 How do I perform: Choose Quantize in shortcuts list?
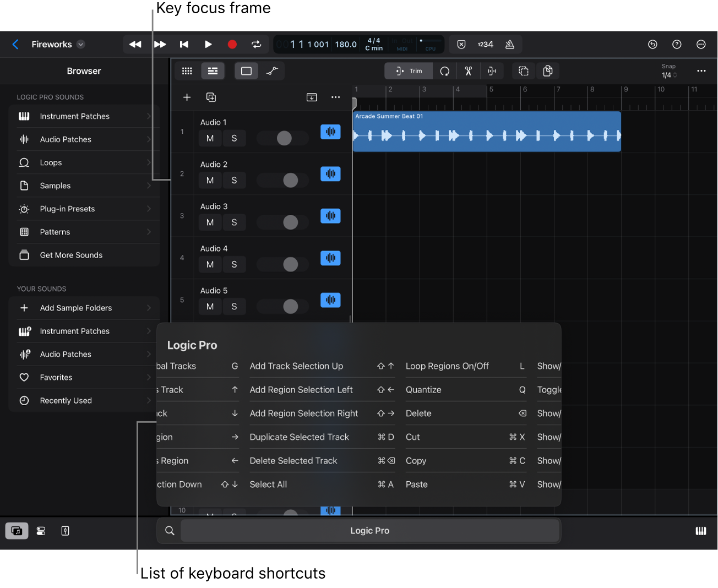point(466,390)
